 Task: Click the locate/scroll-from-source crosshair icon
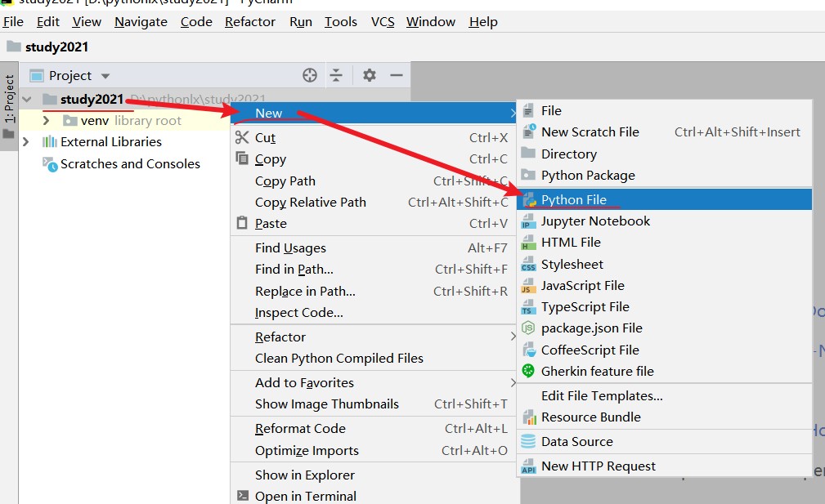310,75
